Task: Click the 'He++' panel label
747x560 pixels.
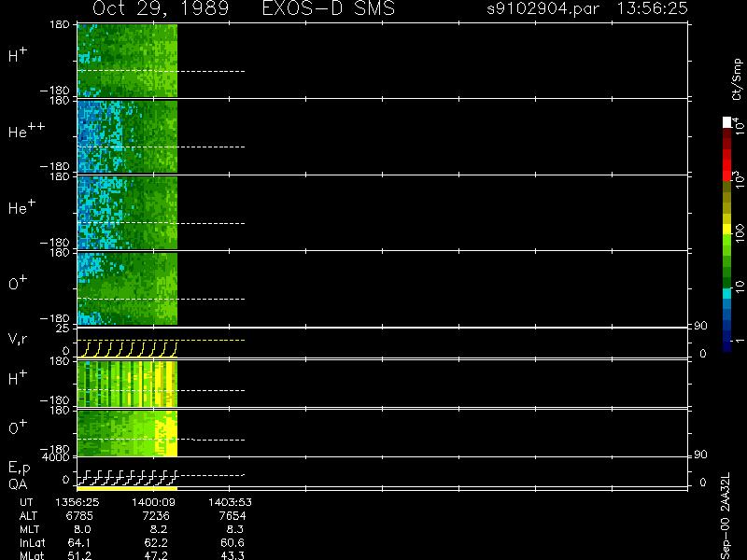Action: click(27, 131)
